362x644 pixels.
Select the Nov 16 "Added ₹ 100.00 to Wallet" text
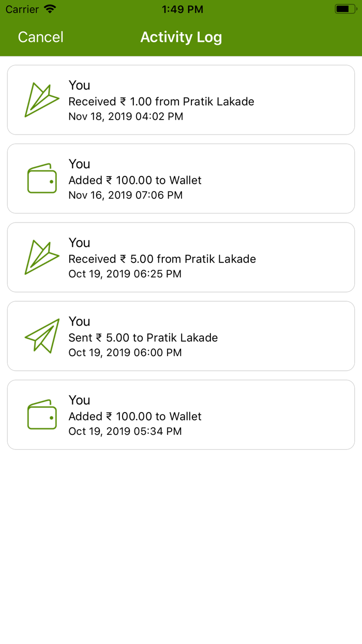tap(135, 180)
